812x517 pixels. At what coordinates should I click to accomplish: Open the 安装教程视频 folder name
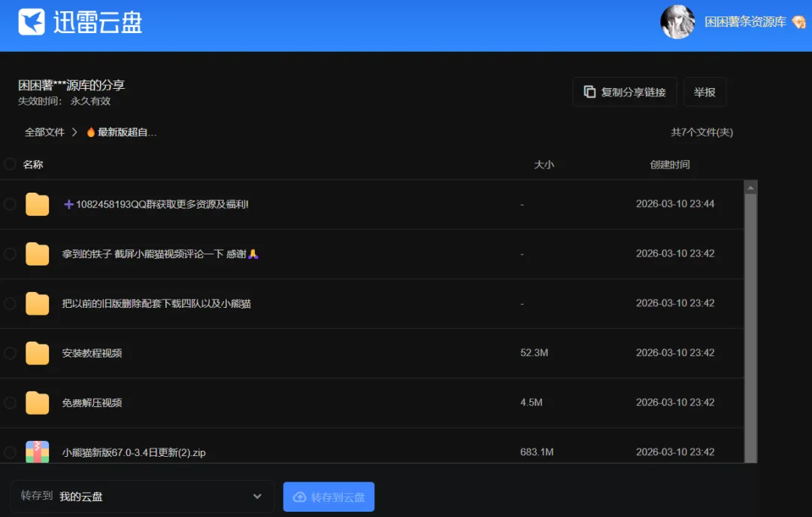[x=92, y=353]
